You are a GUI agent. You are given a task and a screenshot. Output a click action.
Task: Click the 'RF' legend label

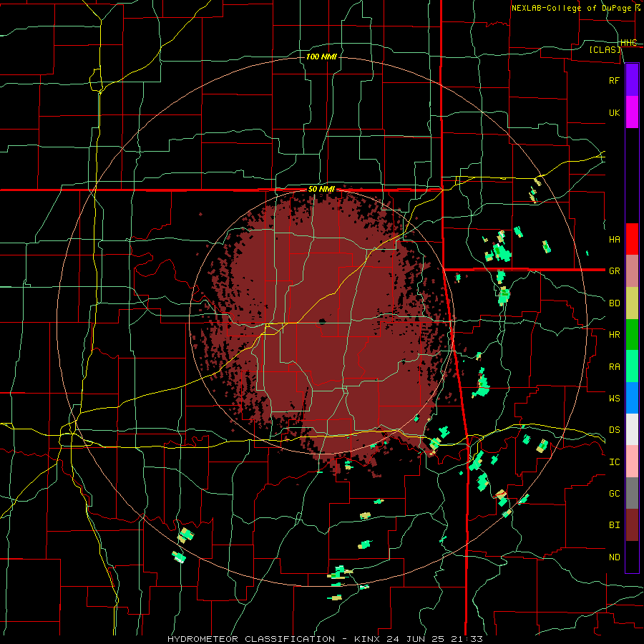click(x=614, y=80)
